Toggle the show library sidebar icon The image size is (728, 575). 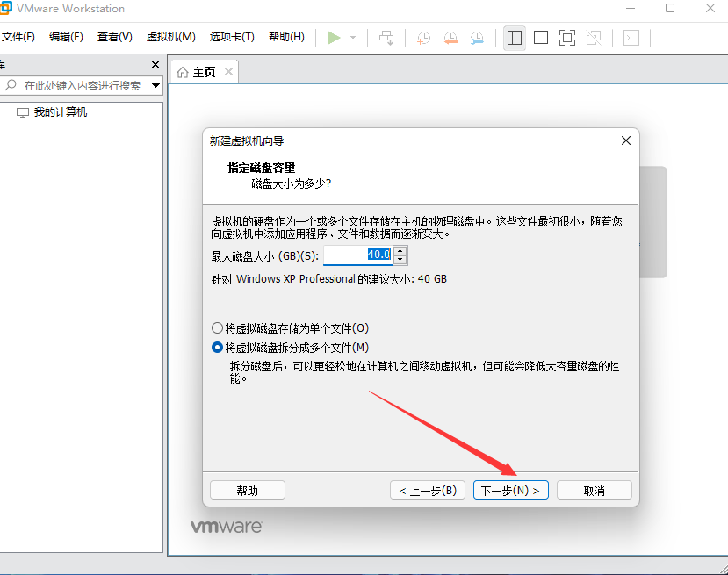[515, 38]
